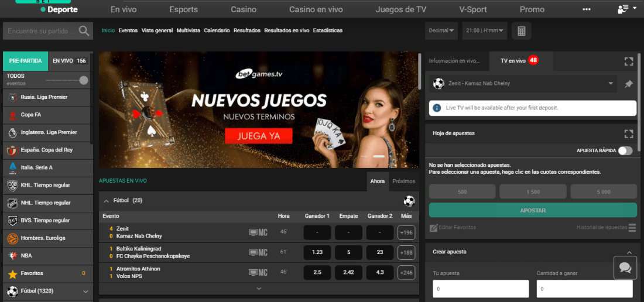The image size is (644, 302).
Task: Open the live chat bubble
Action: 625,268
